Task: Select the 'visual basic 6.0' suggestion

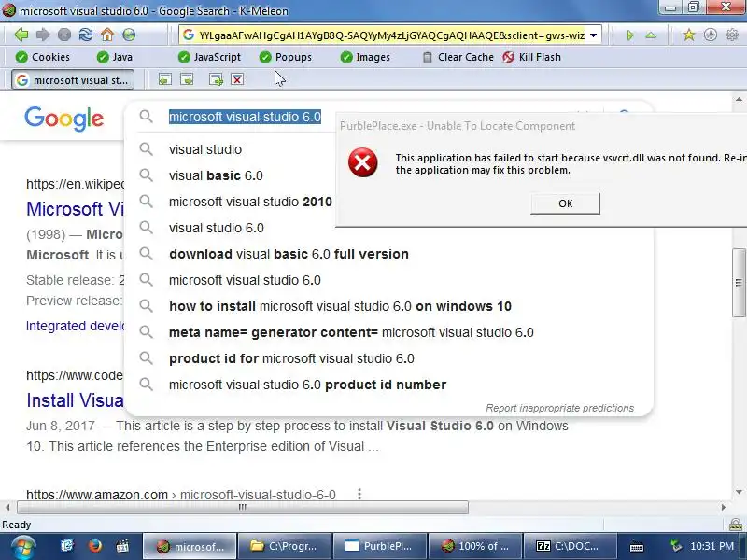Action: click(x=216, y=175)
